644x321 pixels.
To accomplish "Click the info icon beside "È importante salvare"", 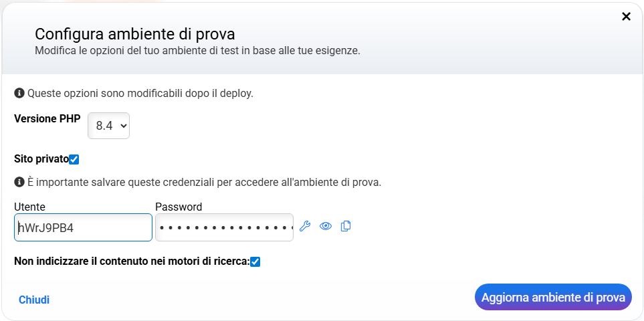I will point(19,181).
